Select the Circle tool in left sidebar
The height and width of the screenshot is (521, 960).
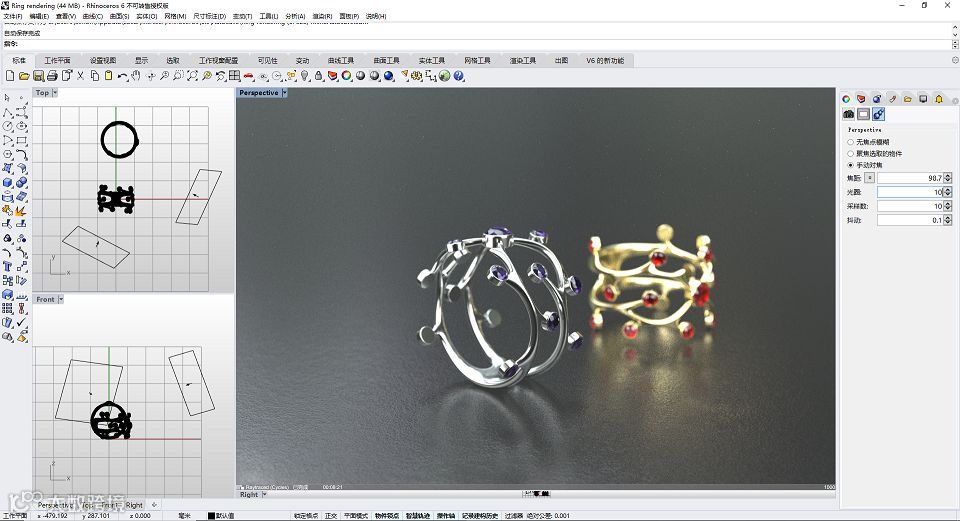click(x=7, y=127)
